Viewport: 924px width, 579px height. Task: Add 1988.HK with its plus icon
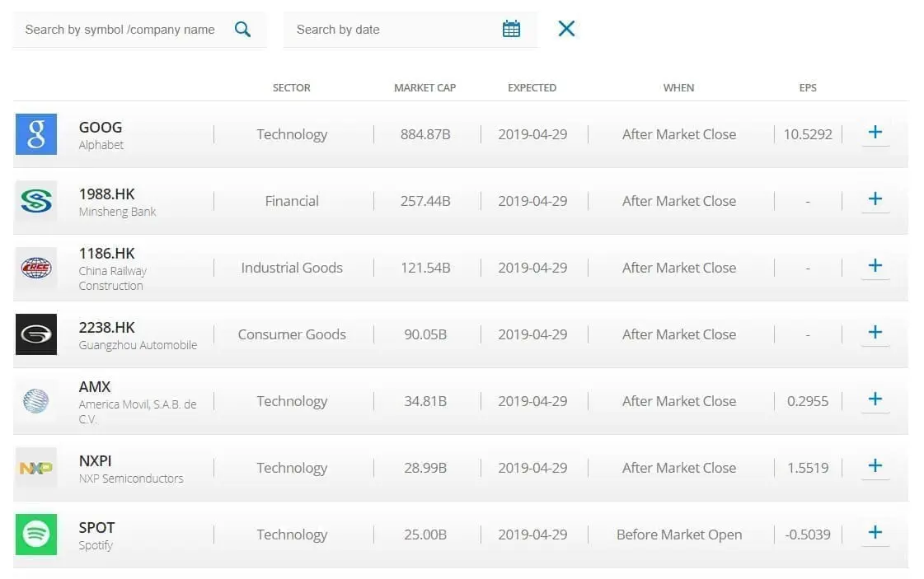coord(875,198)
